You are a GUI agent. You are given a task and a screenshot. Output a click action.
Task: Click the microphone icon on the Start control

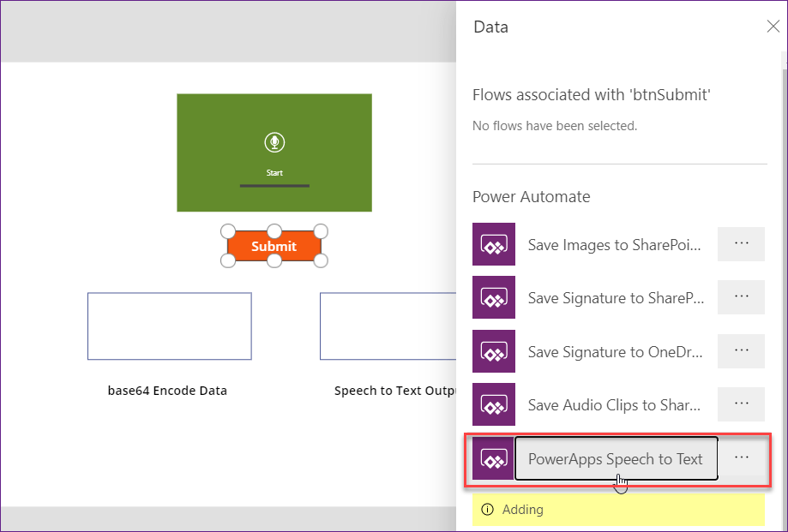(x=274, y=141)
